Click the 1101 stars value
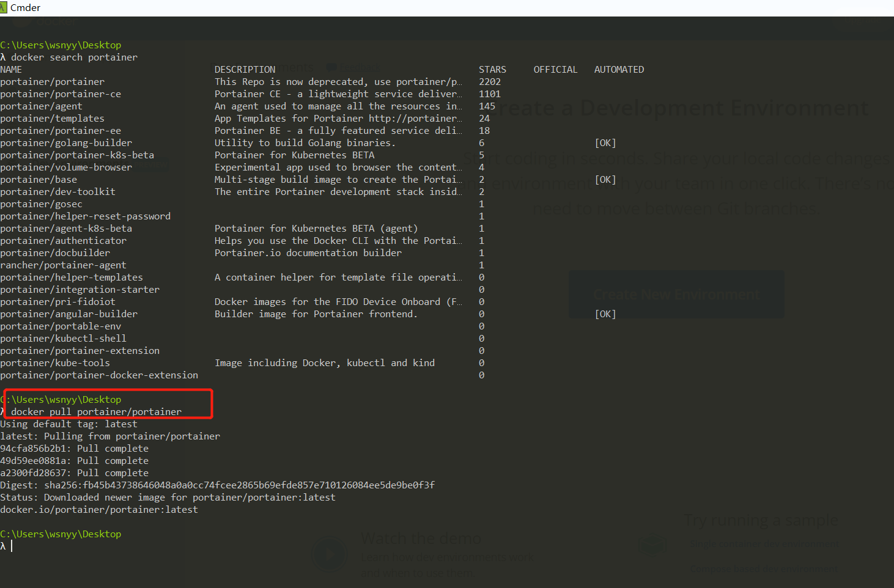Image resolution: width=894 pixels, height=588 pixels. (x=490, y=94)
